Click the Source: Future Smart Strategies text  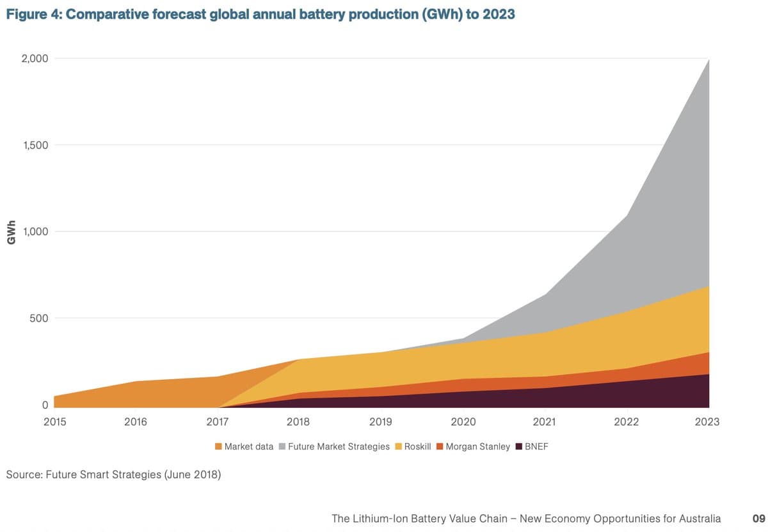tap(113, 474)
